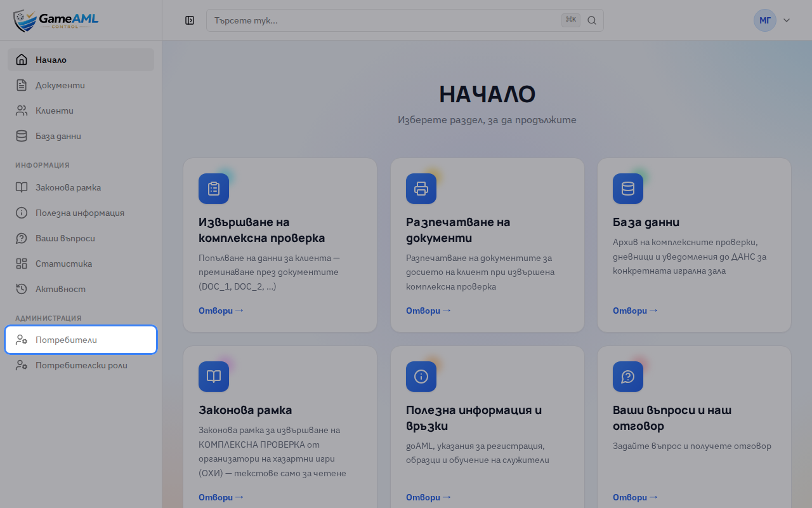Open the МГ user avatar

point(765,20)
